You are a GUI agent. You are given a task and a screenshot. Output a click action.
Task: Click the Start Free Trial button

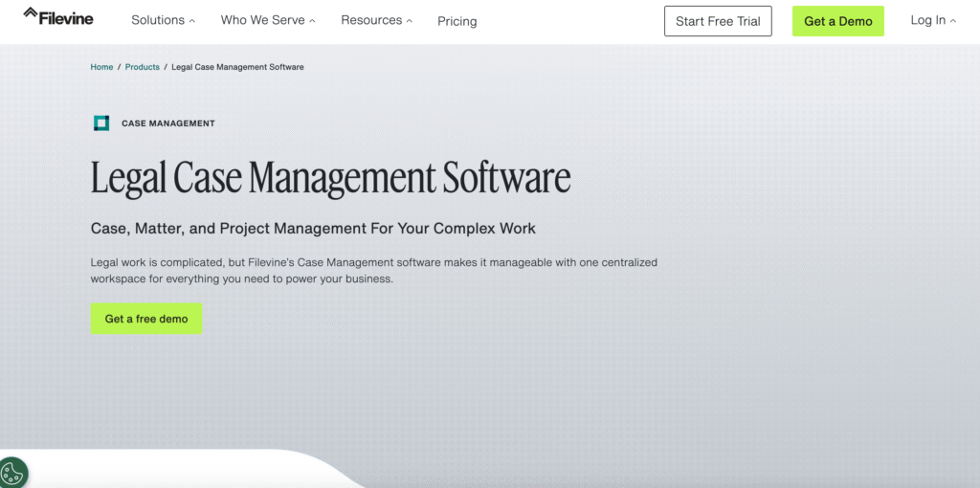(718, 21)
